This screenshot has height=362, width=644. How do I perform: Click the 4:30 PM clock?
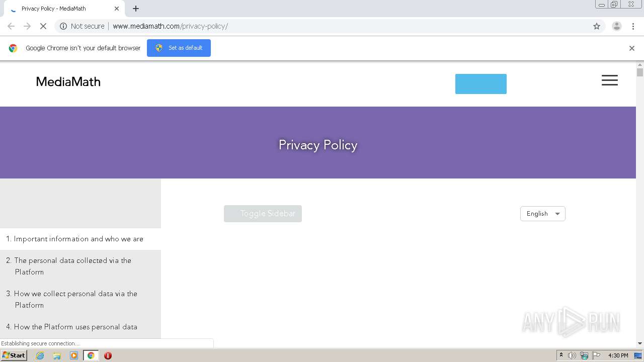click(x=618, y=355)
